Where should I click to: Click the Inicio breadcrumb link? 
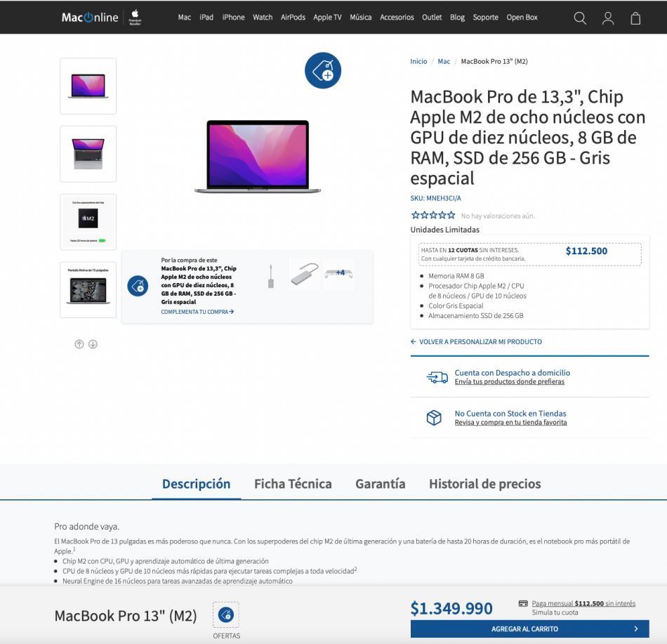pyautogui.click(x=418, y=61)
